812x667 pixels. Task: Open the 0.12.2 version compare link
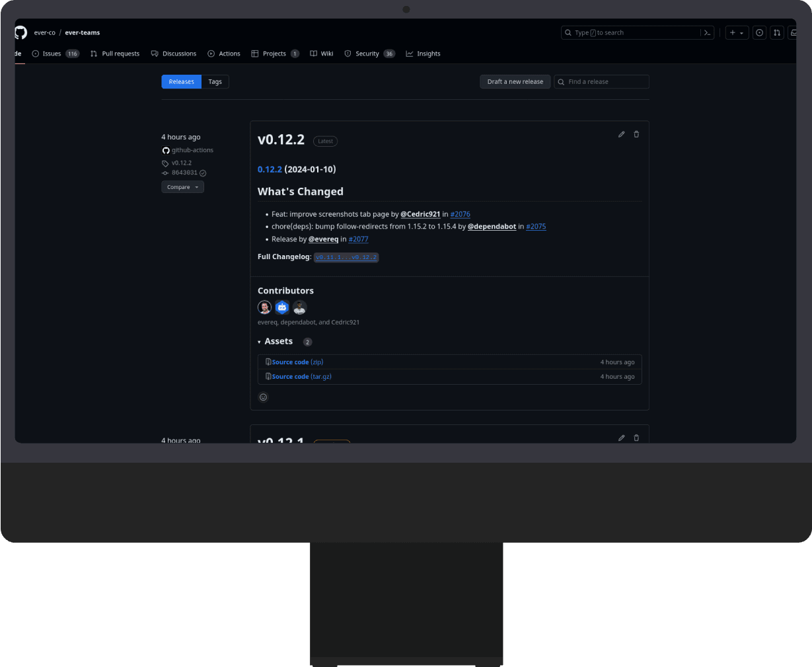(270, 169)
